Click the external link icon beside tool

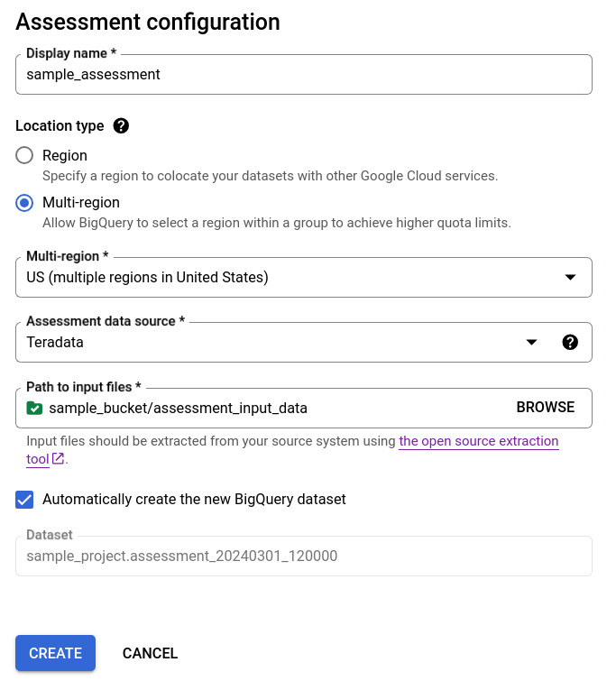click(x=59, y=459)
